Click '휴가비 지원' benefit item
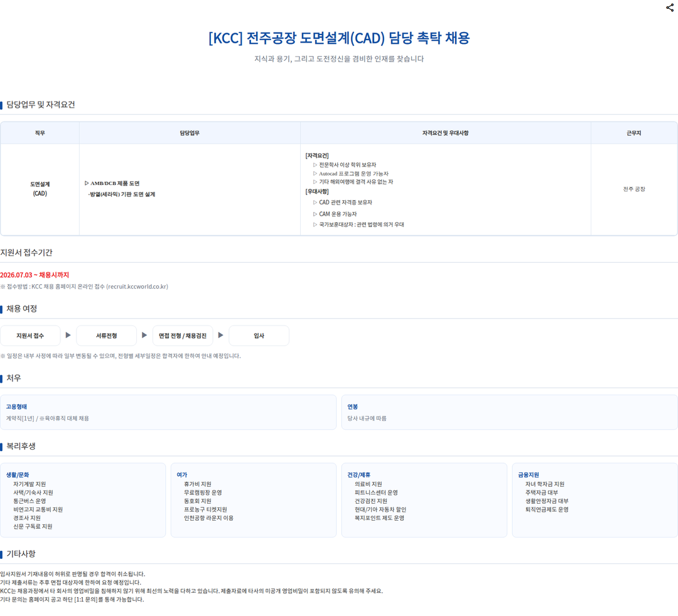The width and height of the screenshot is (678, 616). (198, 484)
